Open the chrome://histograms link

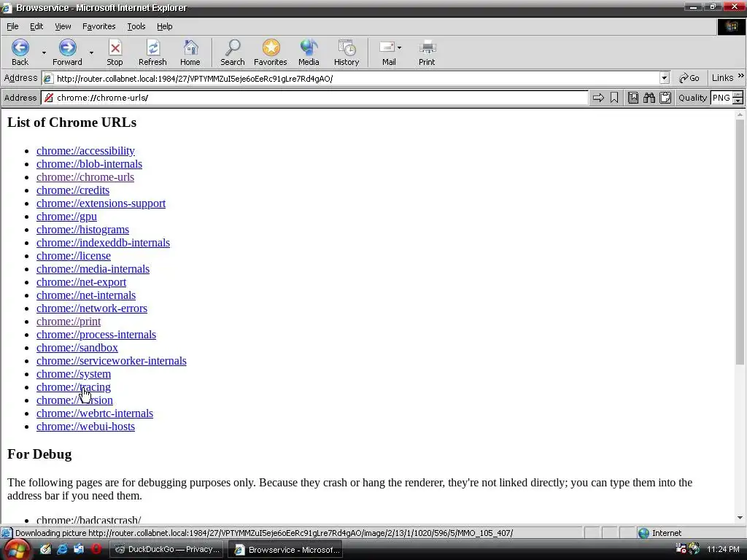[82, 230]
